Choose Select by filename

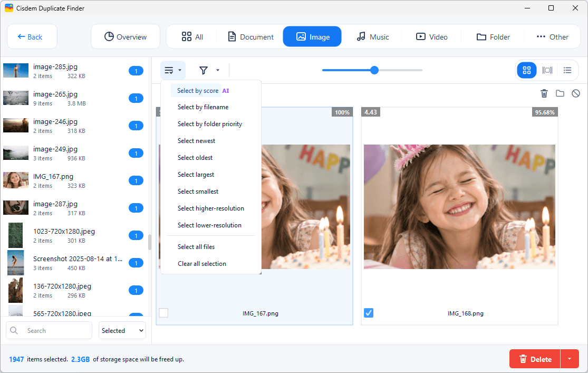[x=203, y=107]
